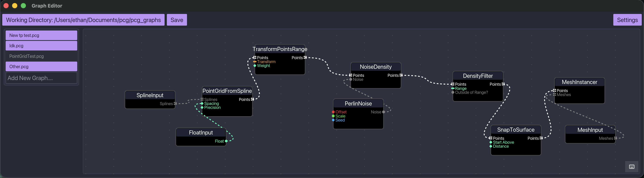Click the keyboard shortcuts icon in canvas corner
Screen dimensions: 644x178
coord(632,167)
